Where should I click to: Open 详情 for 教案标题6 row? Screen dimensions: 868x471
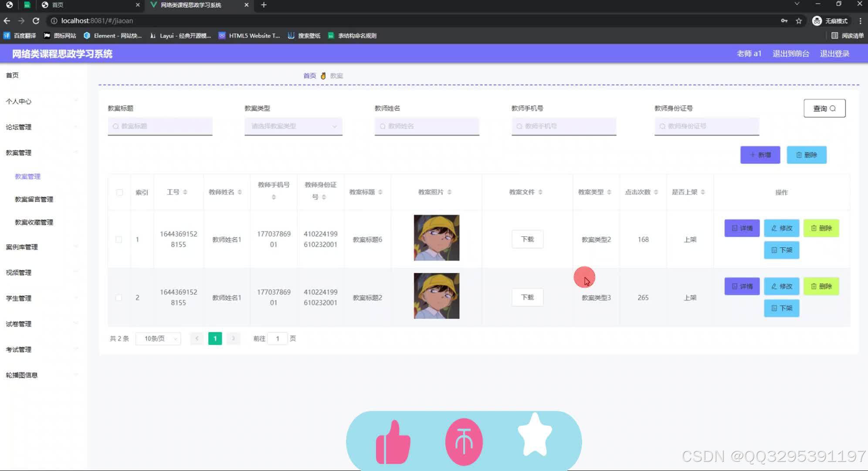tap(742, 228)
